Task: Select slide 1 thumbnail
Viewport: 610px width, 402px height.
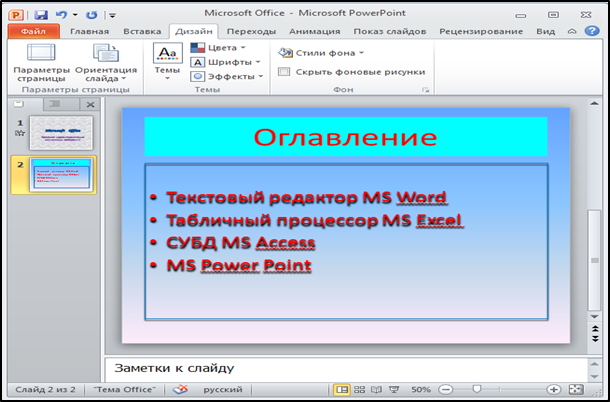Action: [x=61, y=133]
